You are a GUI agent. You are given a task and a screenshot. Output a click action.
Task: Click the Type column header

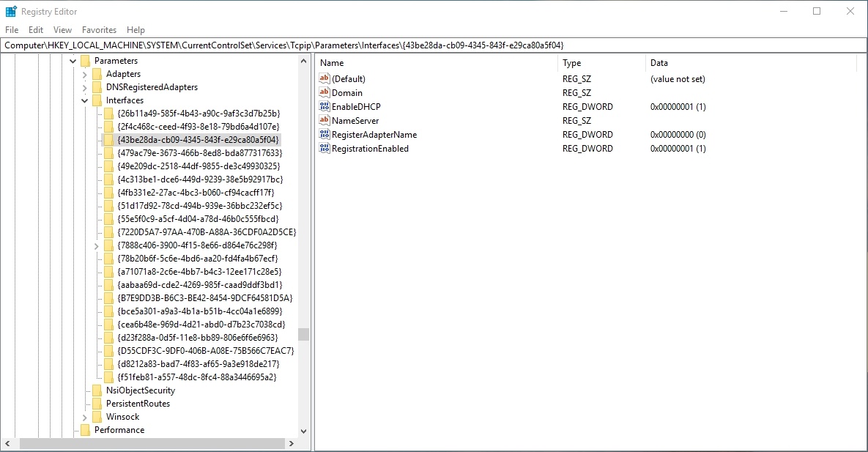point(571,63)
